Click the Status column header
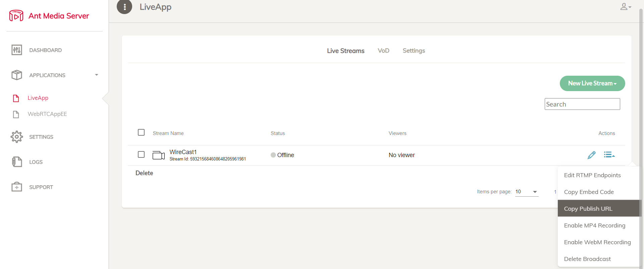644x269 pixels. [x=278, y=133]
